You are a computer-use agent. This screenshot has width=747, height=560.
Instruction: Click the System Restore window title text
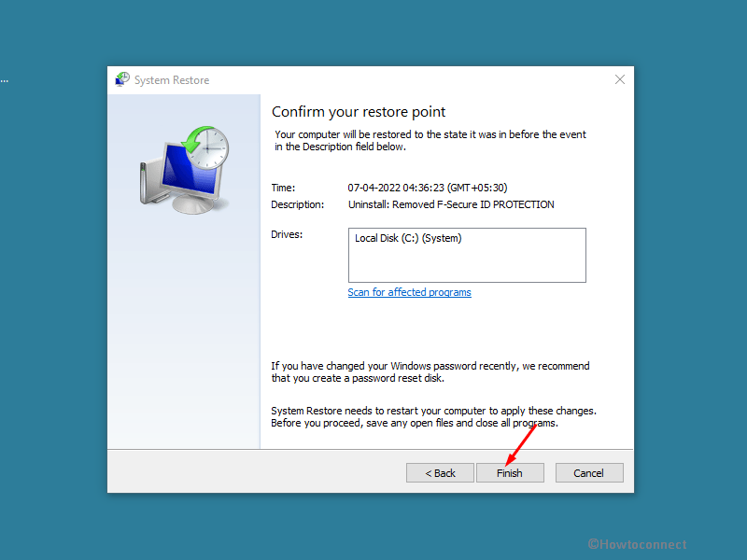coord(172,80)
